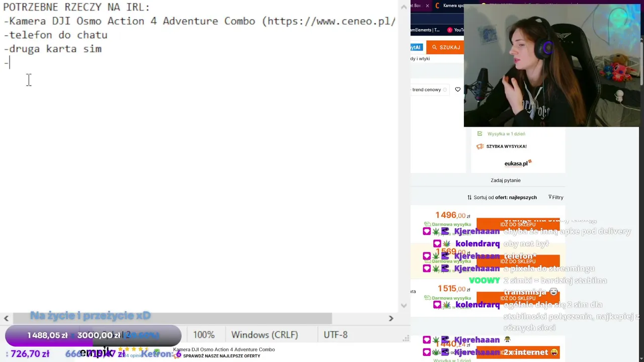
Task: Click IDŹ DO SKLEPU for 1515,00 zł offer
Action: click(x=518, y=298)
